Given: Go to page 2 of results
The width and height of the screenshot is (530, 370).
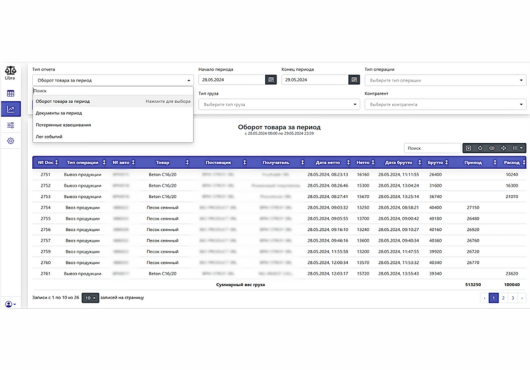Looking at the screenshot, I should (503, 298).
